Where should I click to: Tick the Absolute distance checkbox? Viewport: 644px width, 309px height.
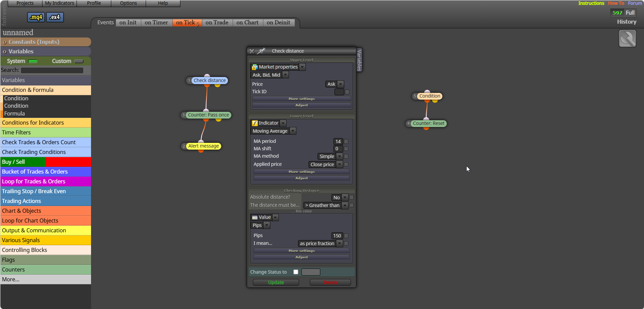click(x=351, y=197)
